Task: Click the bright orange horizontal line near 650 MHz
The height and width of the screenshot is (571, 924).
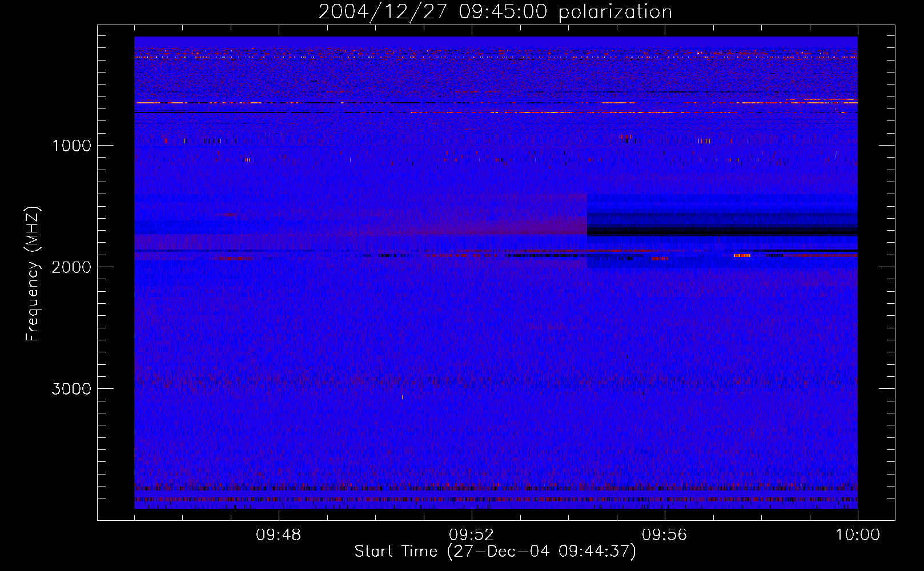Action: point(496,103)
